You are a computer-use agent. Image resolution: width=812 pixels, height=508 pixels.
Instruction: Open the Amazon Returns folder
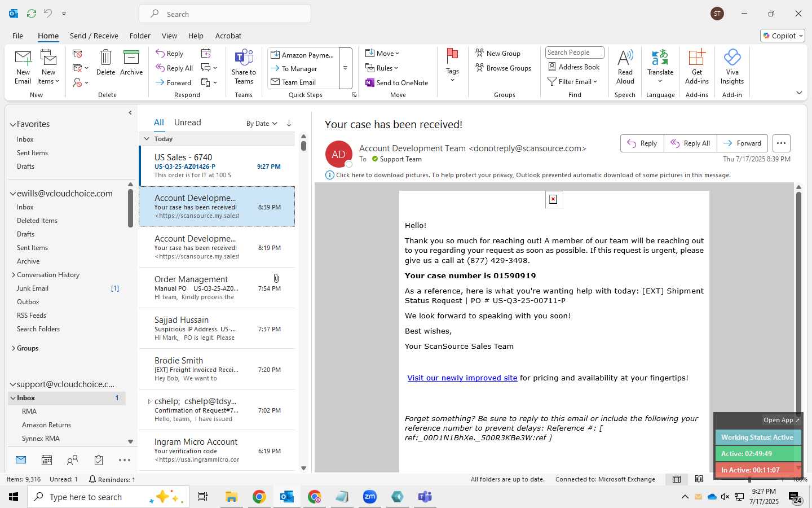[x=46, y=425]
